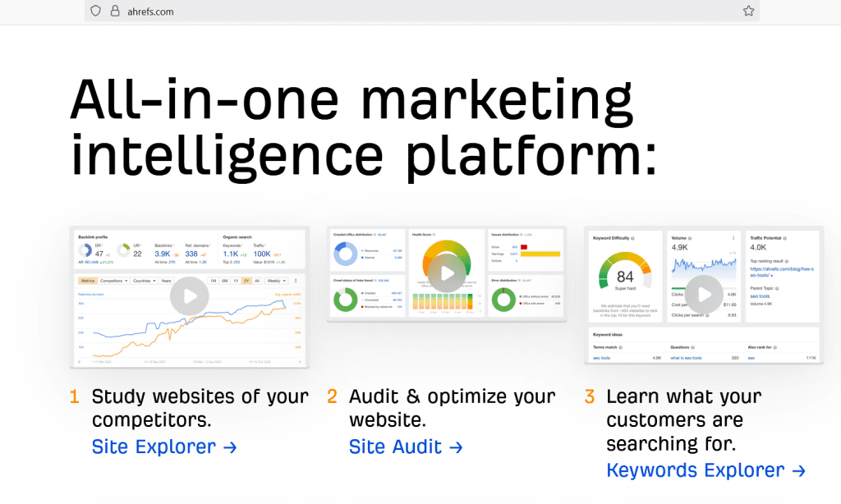Open the Weekly interval dropdown
This screenshot has height=504, width=841.
pos(277,281)
